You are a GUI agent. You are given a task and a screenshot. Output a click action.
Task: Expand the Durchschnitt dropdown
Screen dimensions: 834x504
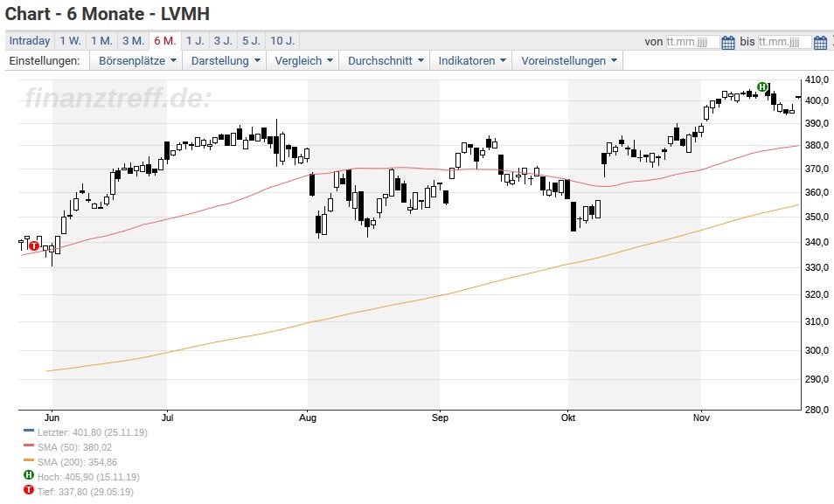pos(386,60)
